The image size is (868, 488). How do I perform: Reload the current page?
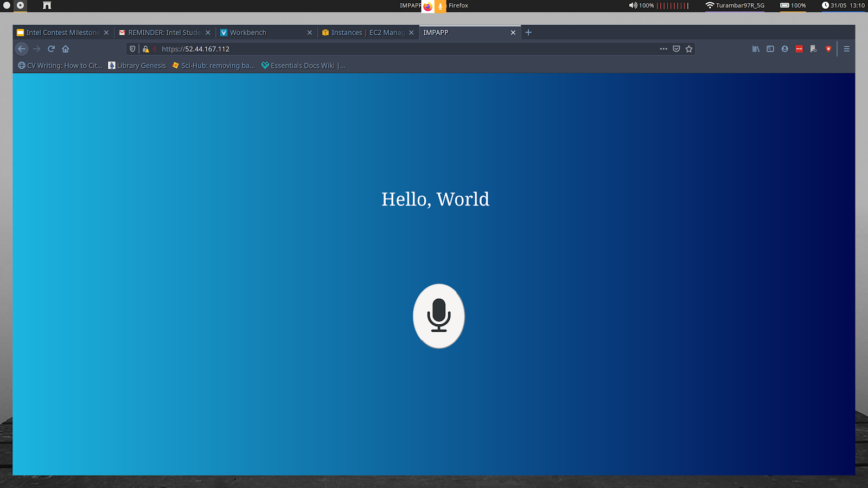coord(51,49)
